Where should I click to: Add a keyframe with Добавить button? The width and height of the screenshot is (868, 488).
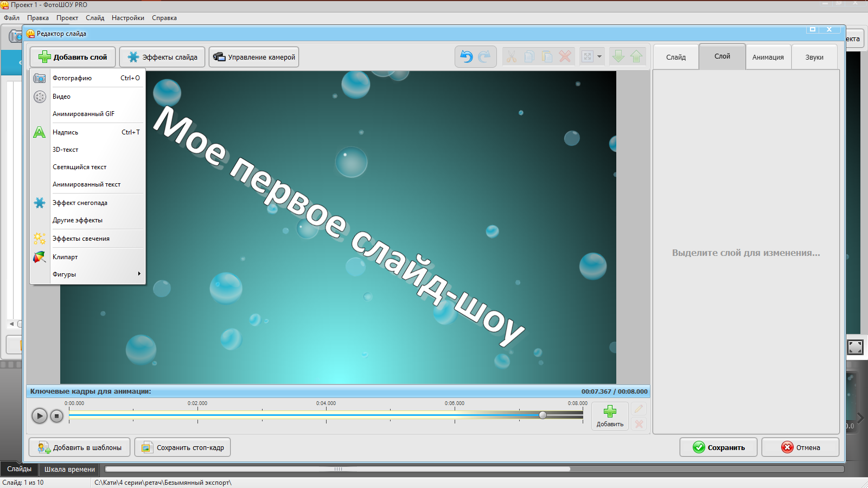(x=610, y=416)
